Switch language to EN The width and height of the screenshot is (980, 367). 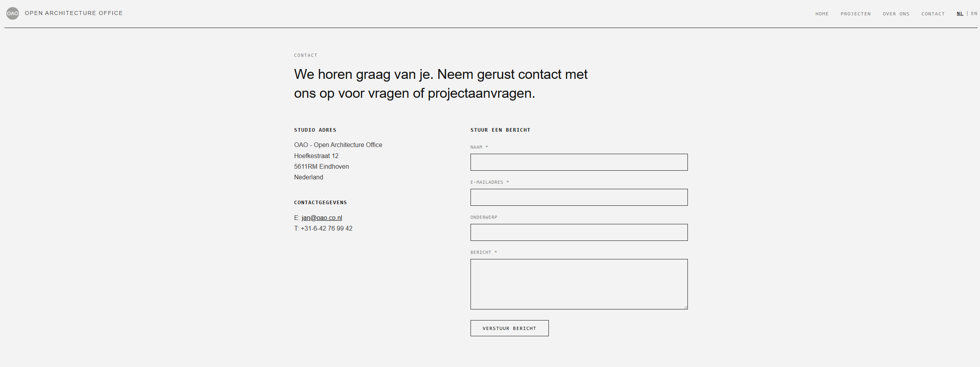click(974, 13)
